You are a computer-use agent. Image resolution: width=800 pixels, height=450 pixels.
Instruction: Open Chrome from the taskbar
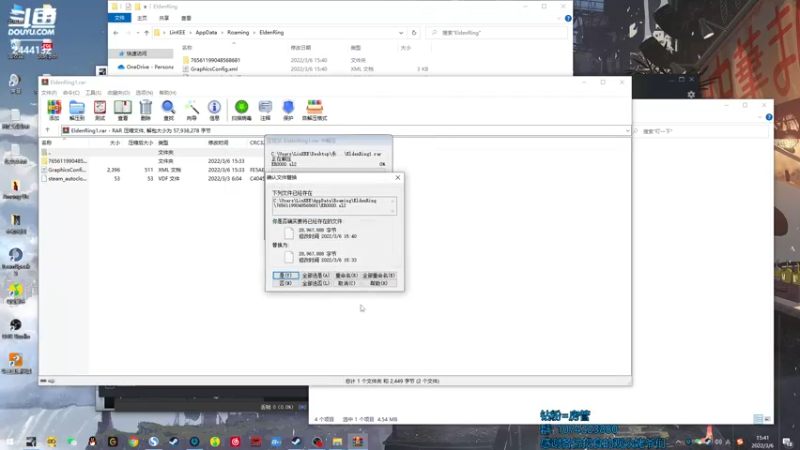pos(133,442)
